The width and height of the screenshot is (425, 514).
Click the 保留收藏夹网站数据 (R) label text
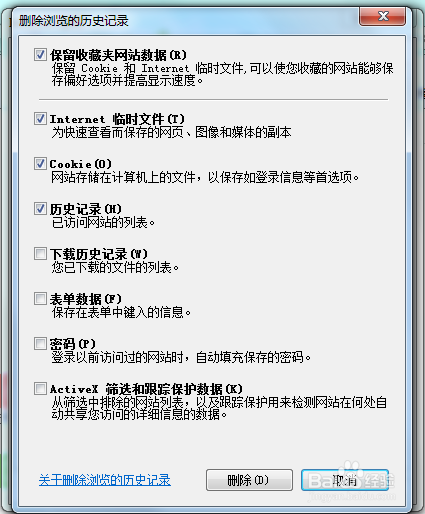(x=118, y=55)
